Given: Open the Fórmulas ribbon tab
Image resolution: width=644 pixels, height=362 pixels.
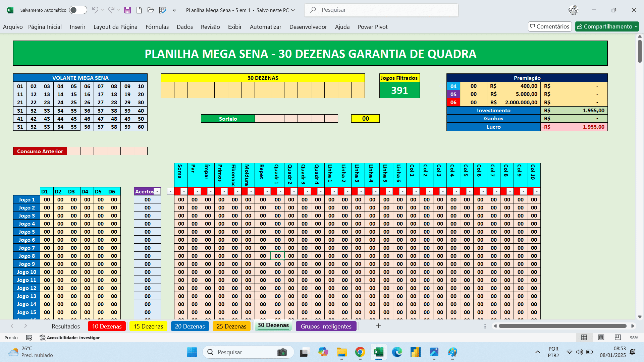Looking at the screenshot, I should 157,27.
